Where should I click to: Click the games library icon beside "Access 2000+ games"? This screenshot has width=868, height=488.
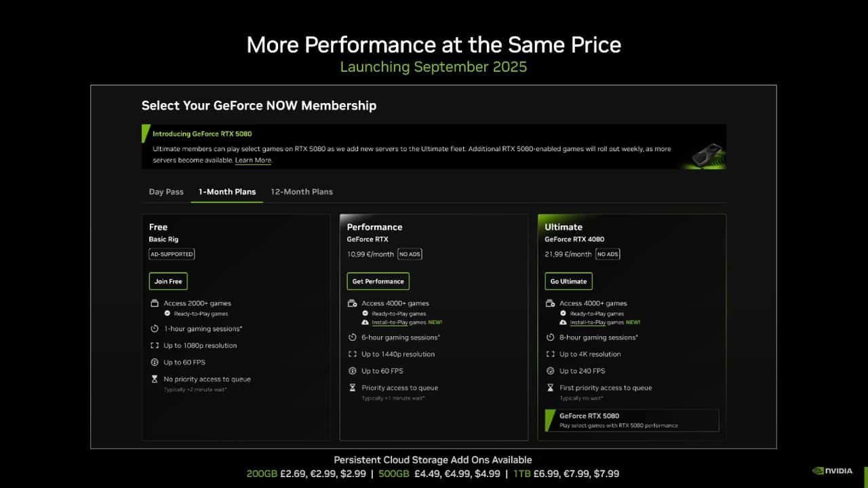click(156, 303)
